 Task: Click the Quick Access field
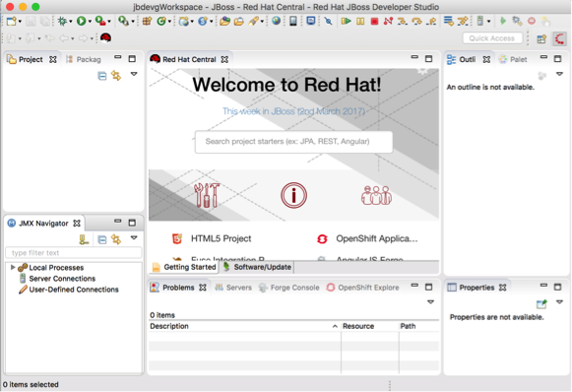(x=492, y=38)
